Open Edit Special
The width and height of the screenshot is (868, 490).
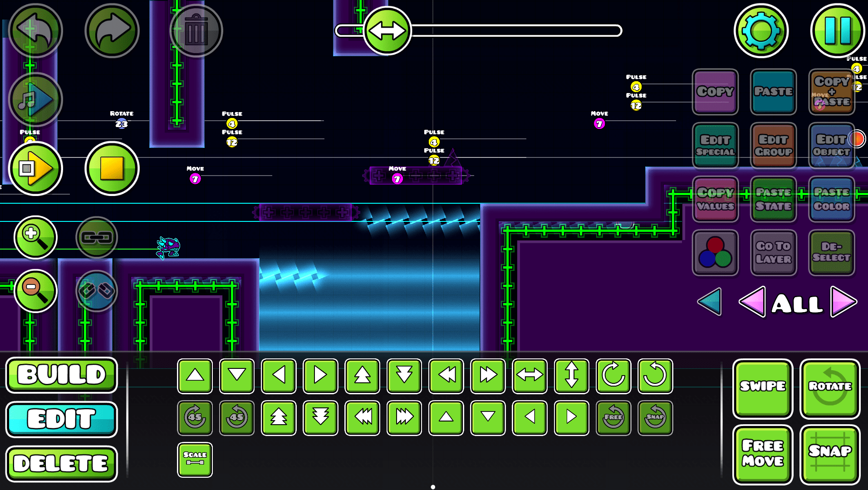pyautogui.click(x=715, y=145)
